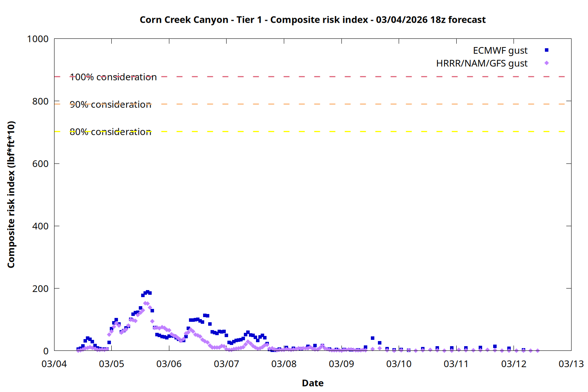This screenshot has height=392, width=588.
Task: Click the purple diamond HRRR/NAM/GFS legend marker
Action: (546, 63)
